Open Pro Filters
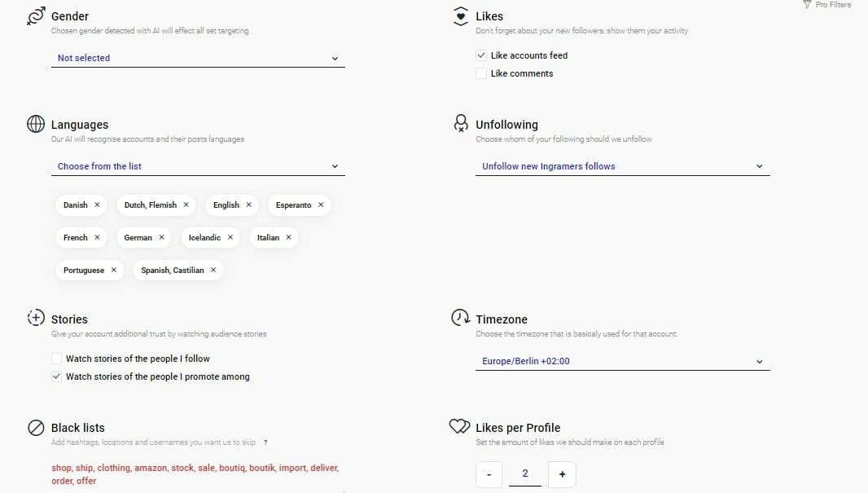 (x=827, y=5)
